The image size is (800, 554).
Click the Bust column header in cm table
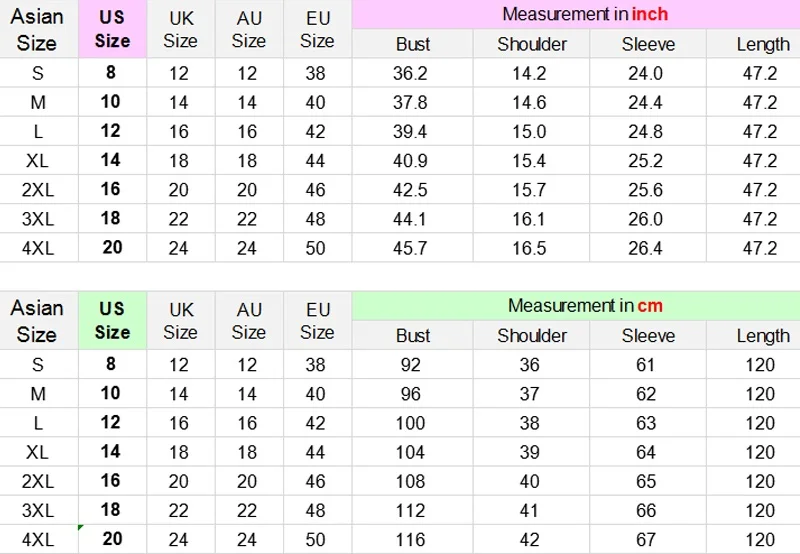pyautogui.click(x=413, y=335)
